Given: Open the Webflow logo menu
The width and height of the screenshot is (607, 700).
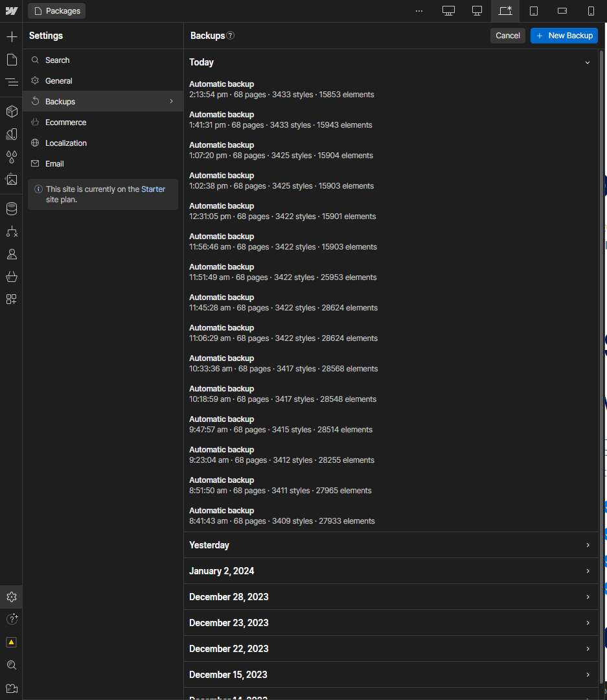Looking at the screenshot, I should (12, 11).
